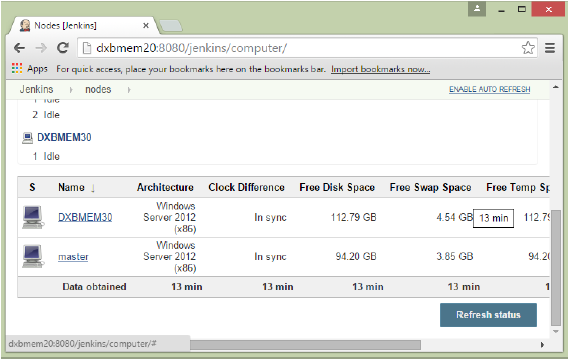This screenshot has height=360, width=569.
Task: Expand the nodes breadcrumb arrow
Action: pos(129,90)
